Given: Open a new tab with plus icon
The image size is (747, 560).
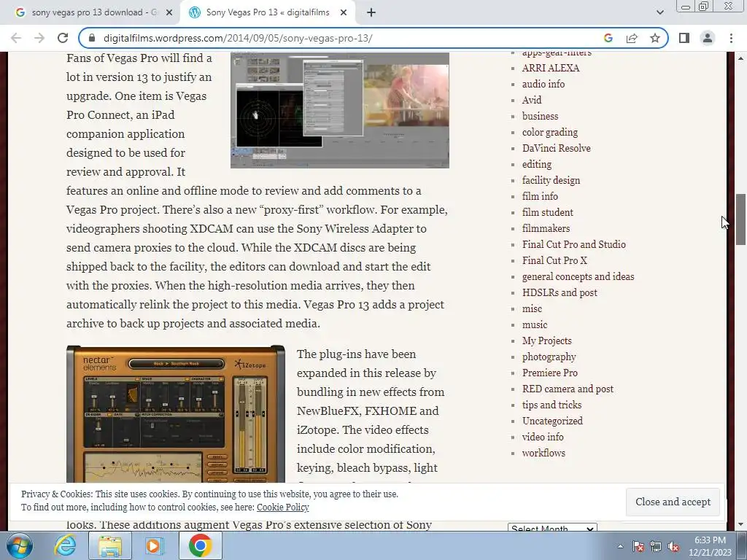Looking at the screenshot, I should (371, 12).
